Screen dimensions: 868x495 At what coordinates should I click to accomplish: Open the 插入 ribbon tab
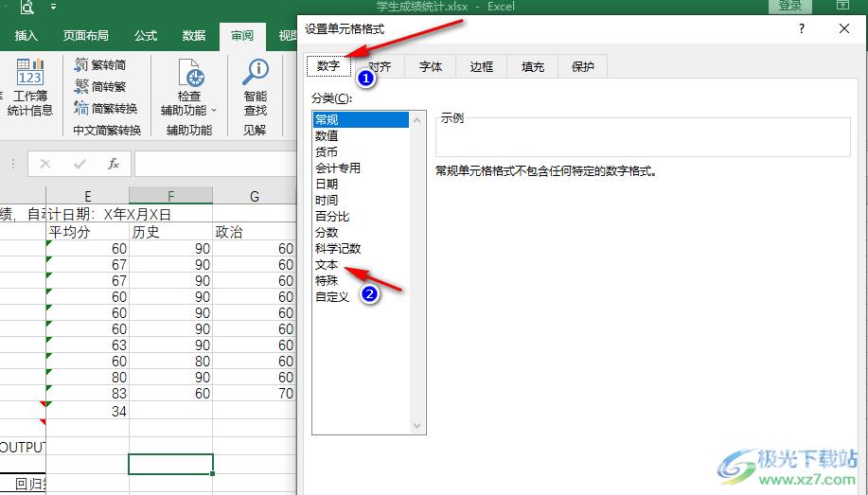click(x=26, y=36)
